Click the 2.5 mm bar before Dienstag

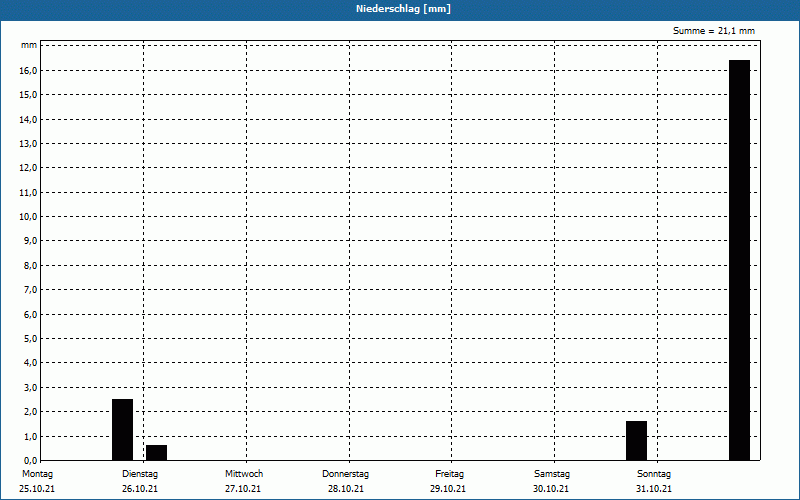pos(122,430)
